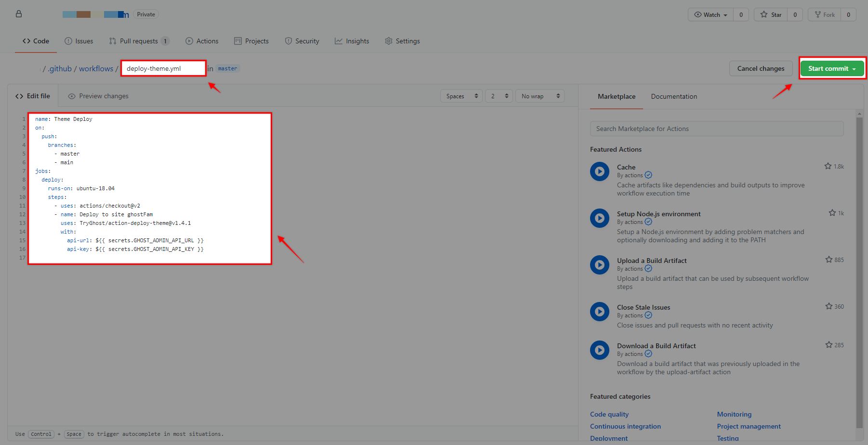Select the Documentation tab

coord(674,96)
